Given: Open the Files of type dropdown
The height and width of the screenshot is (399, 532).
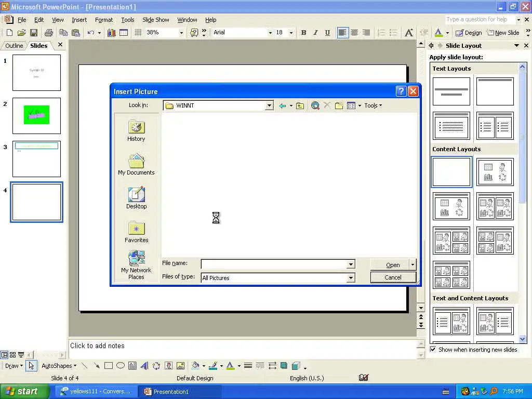Looking at the screenshot, I should coord(351,278).
